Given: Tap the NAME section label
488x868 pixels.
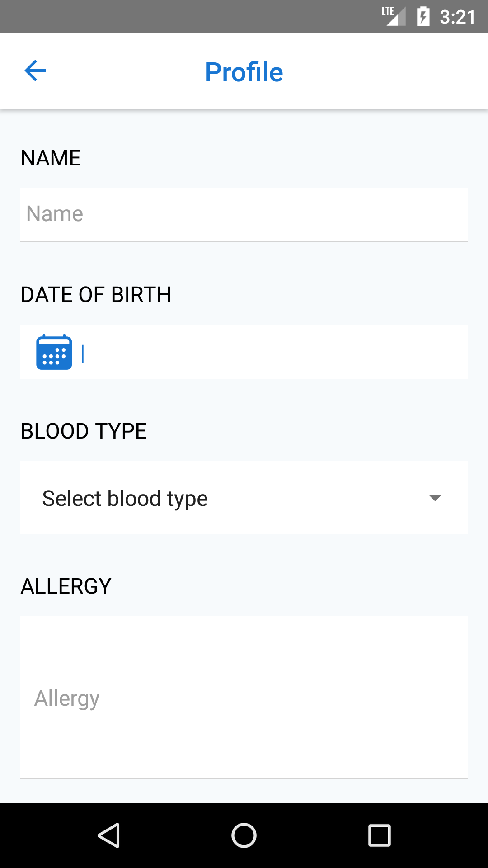Looking at the screenshot, I should click(x=51, y=158).
